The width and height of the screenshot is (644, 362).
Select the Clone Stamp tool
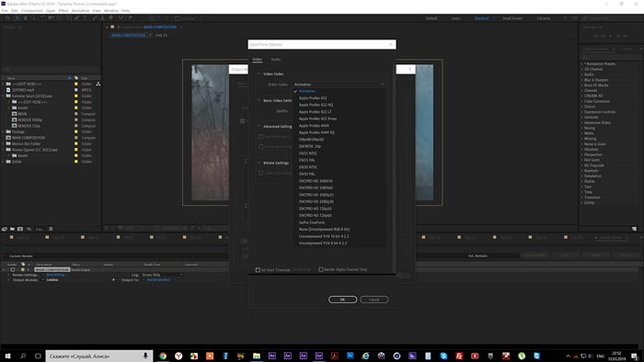point(103,18)
